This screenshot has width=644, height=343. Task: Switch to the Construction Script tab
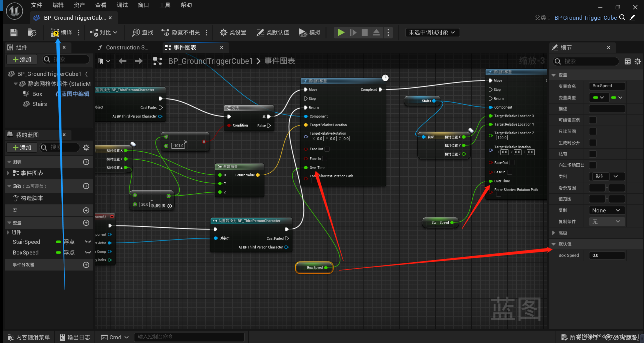[x=127, y=47]
